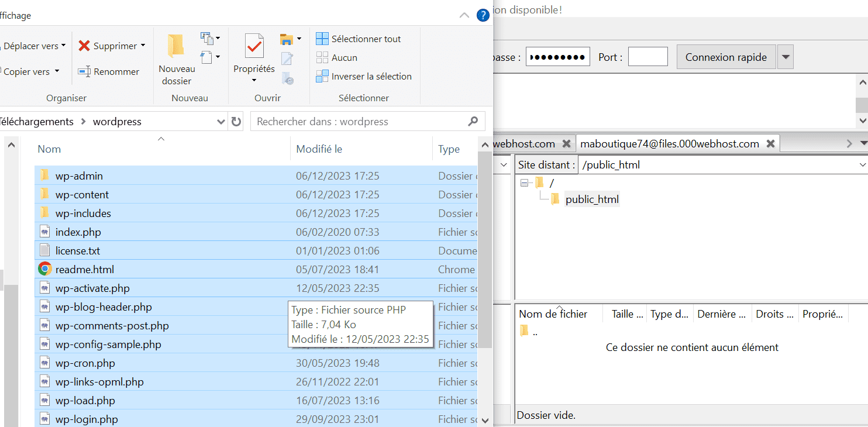Click the license.txt document icon
The width and height of the screenshot is (868, 427).
[45, 250]
